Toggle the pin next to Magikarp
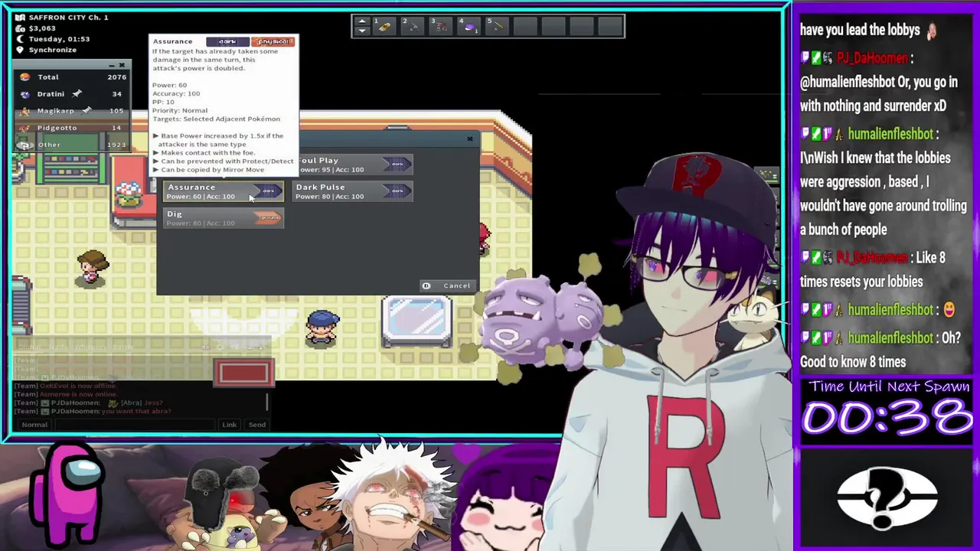This screenshot has width=980, height=551. click(x=87, y=110)
